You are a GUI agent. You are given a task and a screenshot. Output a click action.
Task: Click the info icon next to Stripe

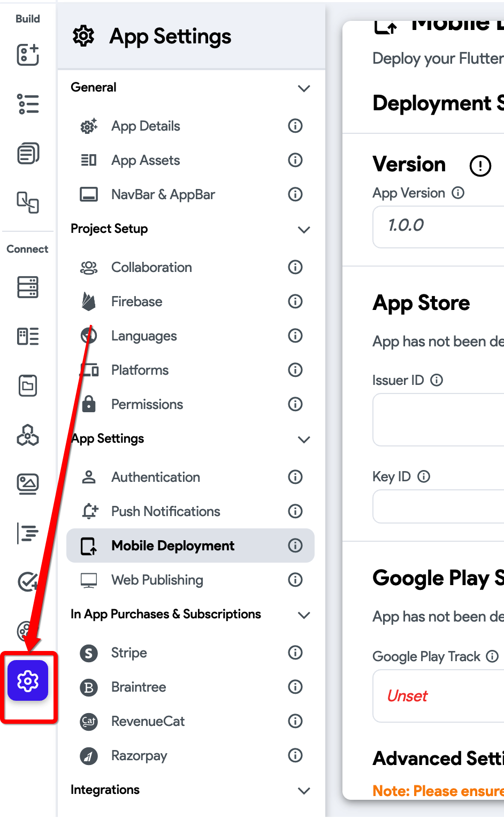click(x=295, y=652)
